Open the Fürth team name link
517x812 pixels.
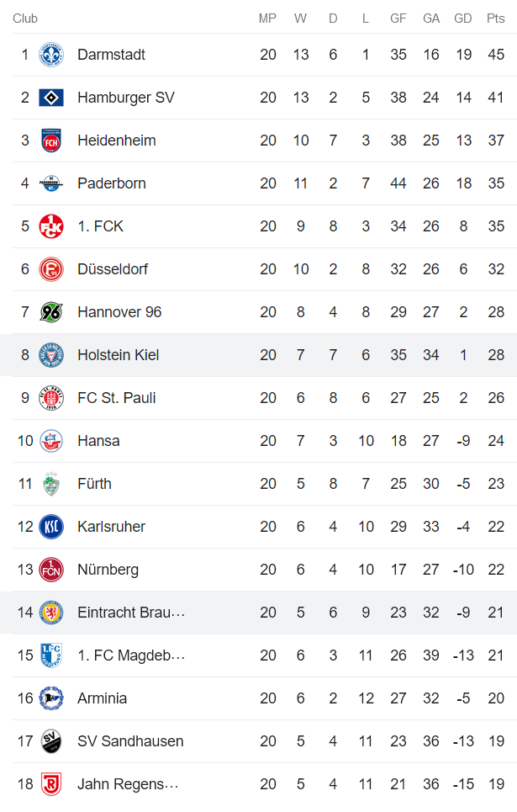94,484
